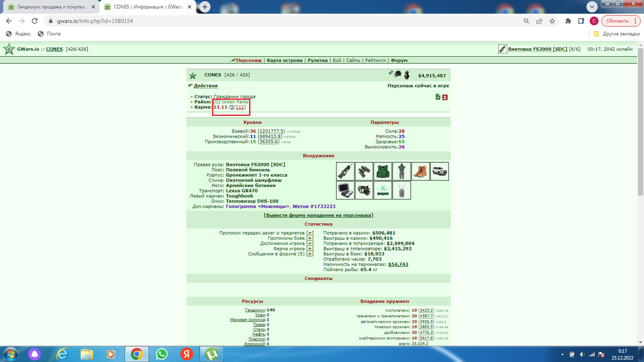Screen dimensions: 644x362
Task: Open Internet Explorer from the taskbar
Action: [x=62, y=354]
